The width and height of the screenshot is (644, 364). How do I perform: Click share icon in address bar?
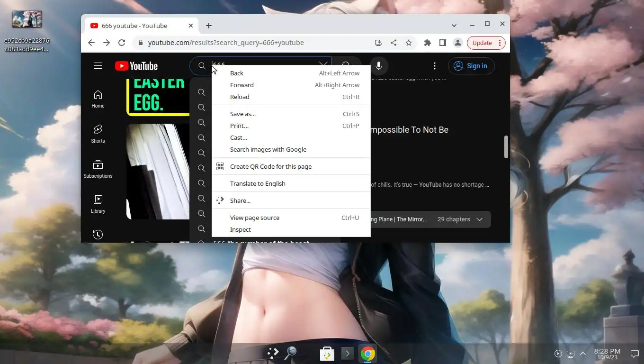pos(394,43)
